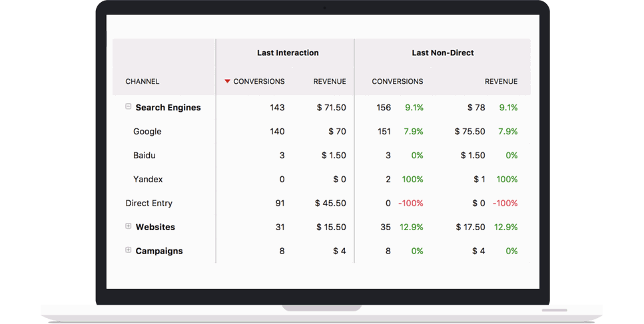
Task: Expand the Websites channel group
Action: tap(129, 226)
